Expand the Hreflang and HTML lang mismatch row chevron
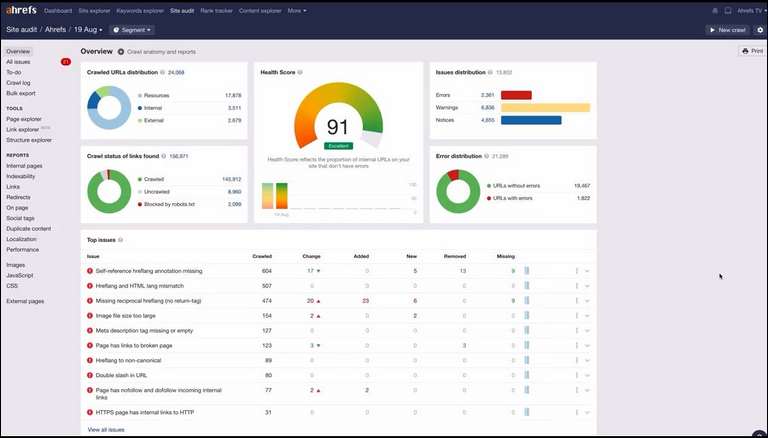Image resolution: width=768 pixels, height=438 pixels. tap(587, 286)
